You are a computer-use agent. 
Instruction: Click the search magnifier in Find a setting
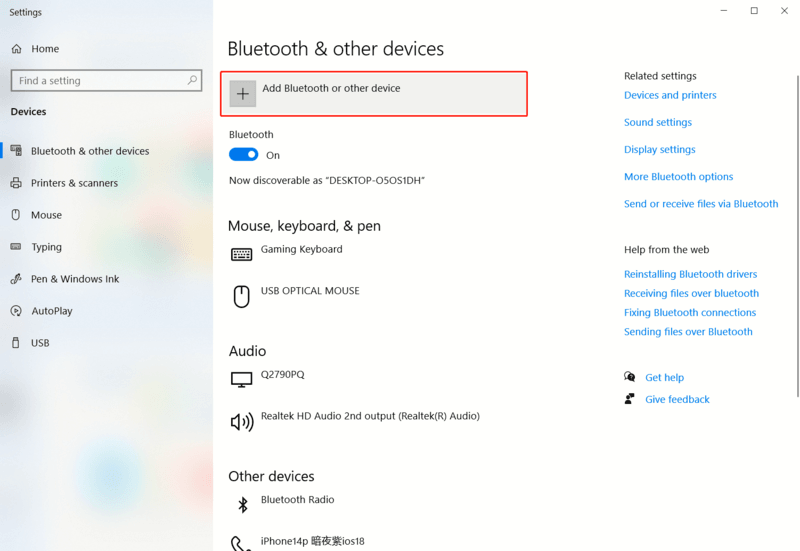(x=193, y=80)
